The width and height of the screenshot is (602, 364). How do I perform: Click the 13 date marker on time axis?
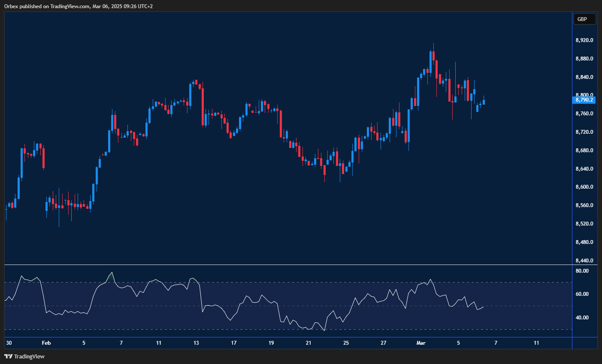[x=196, y=343]
